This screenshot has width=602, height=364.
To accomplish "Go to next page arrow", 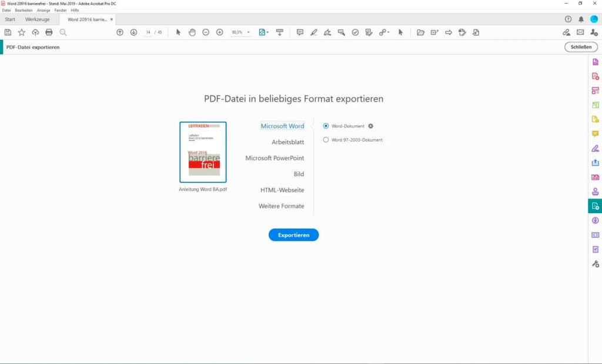I will [133, 33].
